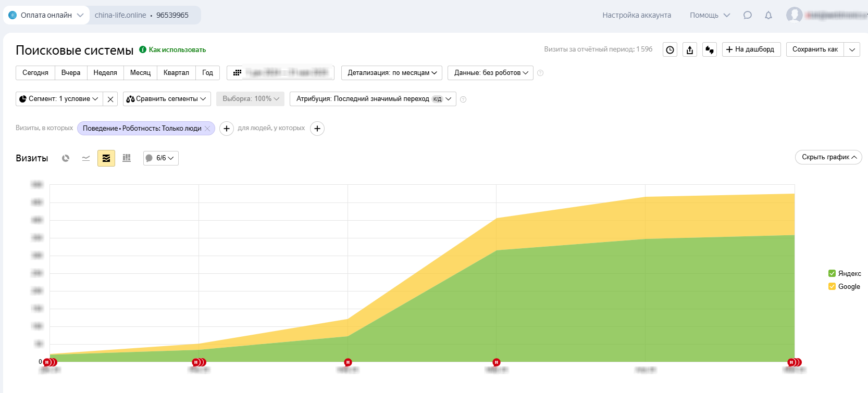Uncheck the Google legend checkbox

[x=832, y=286]
